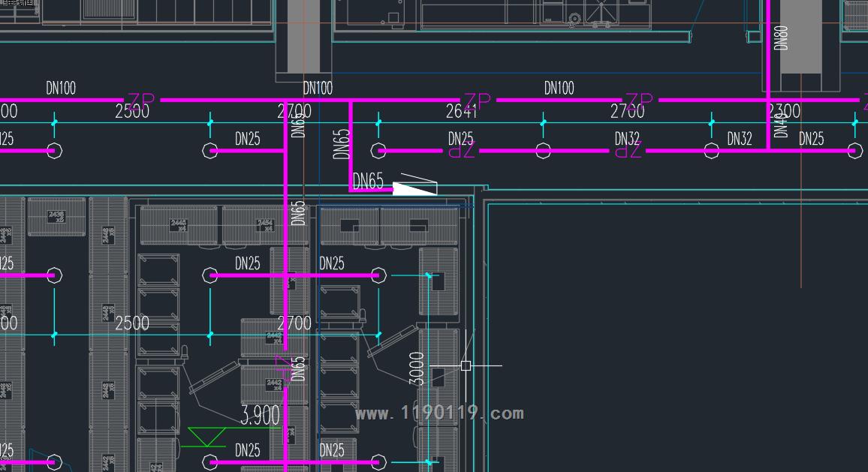Click the DN32 label nearest the DN40 pipe
The image size is (868, 472).
739,139
